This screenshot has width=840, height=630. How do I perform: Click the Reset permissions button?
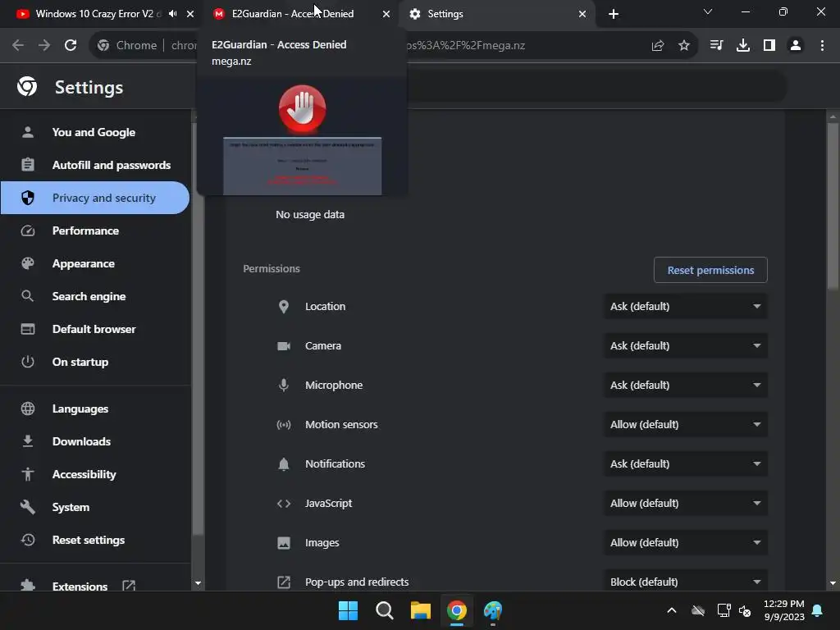(710, 270)
